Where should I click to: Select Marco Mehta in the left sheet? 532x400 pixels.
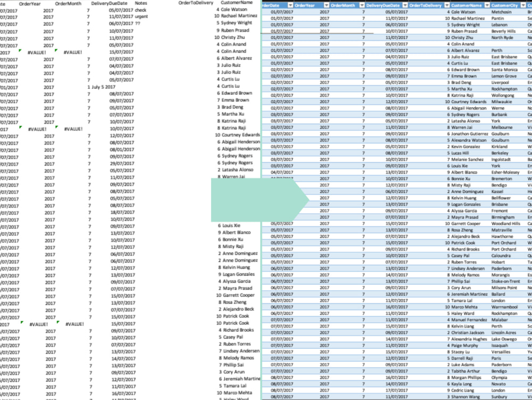click(x=238, y=393)
